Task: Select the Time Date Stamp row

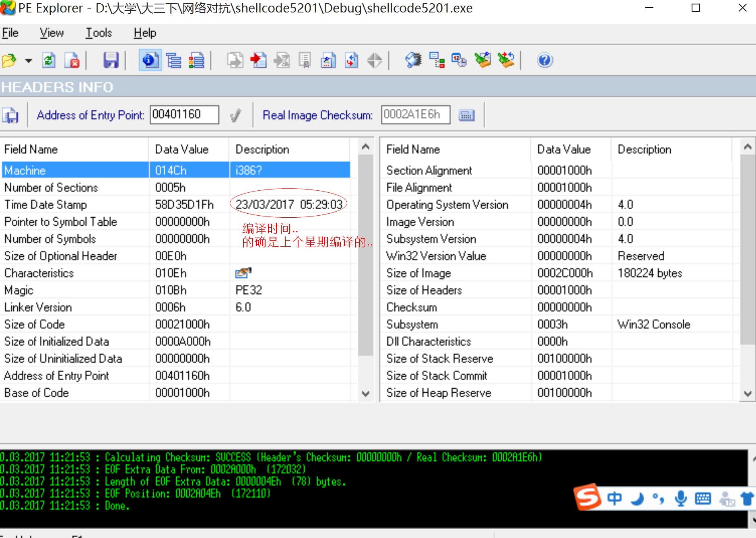Action: point(176,204)
